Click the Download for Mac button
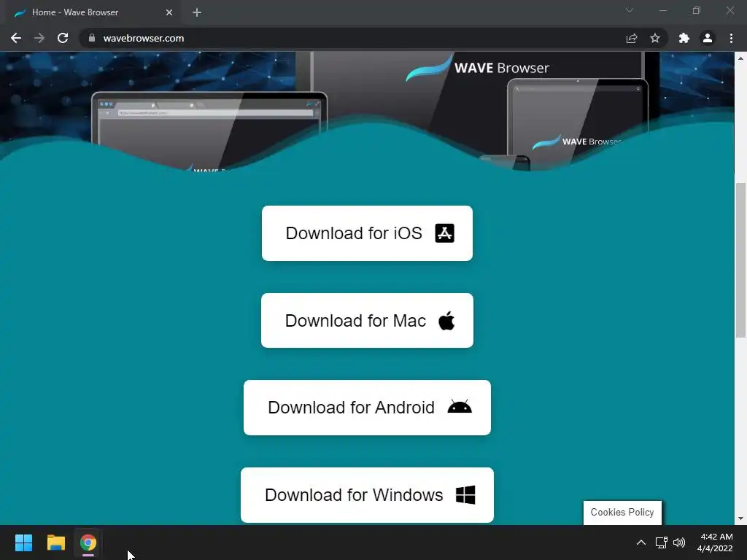The width and height of the screenshot is (747, 560). tap(367, 321)
